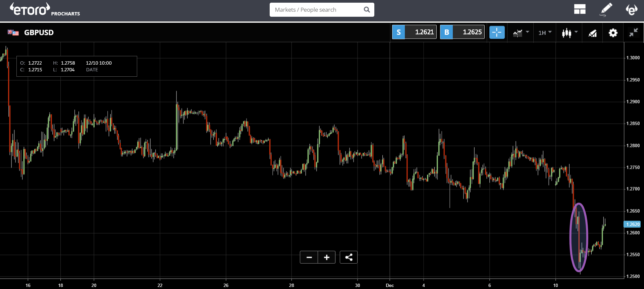Click the Sell button at 1.2621
This screenshot has width=644, height=289.
(x=414, y=32)
